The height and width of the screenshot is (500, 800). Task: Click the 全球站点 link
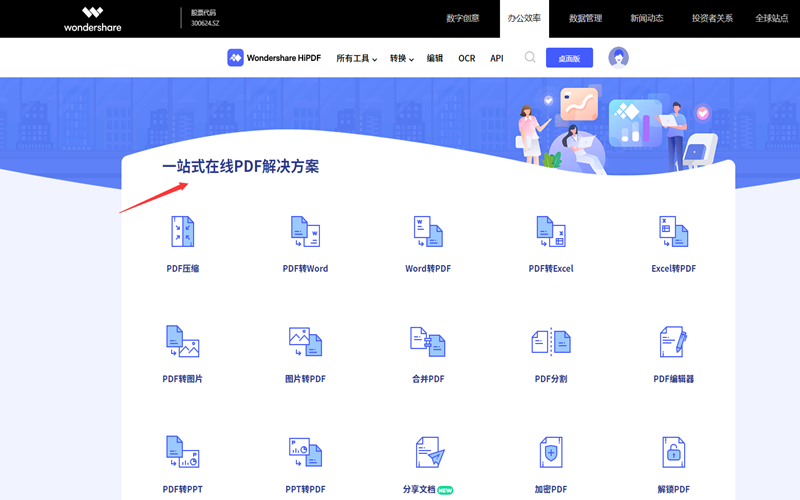(x=771, y=18)
